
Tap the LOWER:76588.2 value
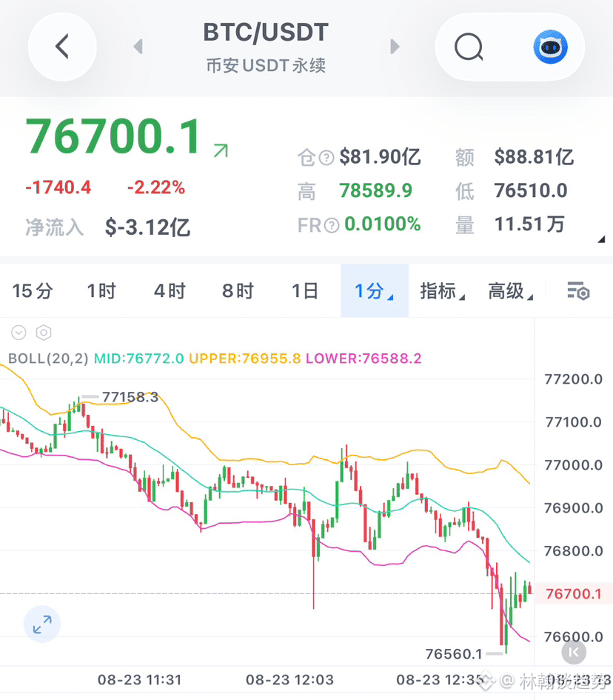[x=364, y=359]
